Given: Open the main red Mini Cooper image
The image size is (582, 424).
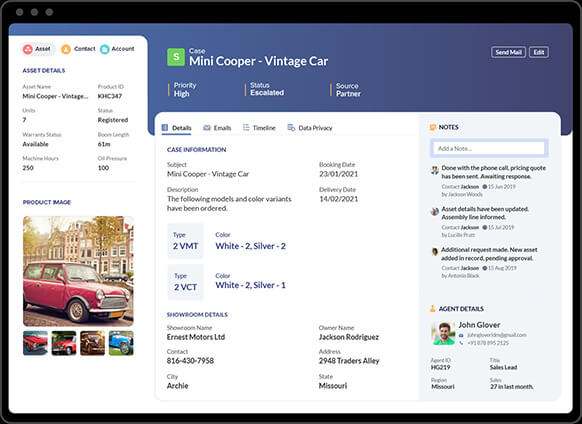Looking at the screenshot, I should pyautogui.click(x=78, y=271).
